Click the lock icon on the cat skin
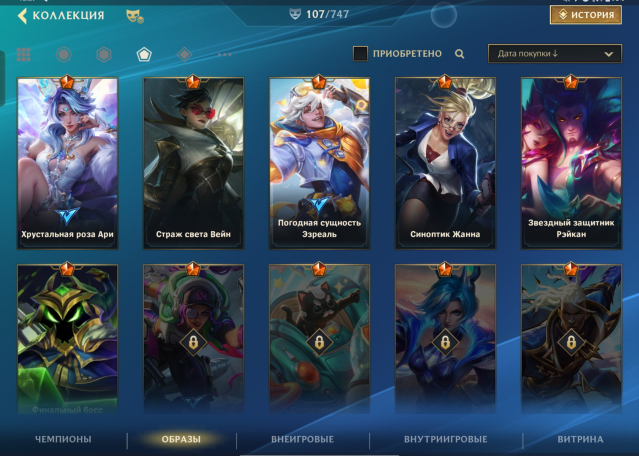This screenshot has height=456, width=639. [319, 342]
